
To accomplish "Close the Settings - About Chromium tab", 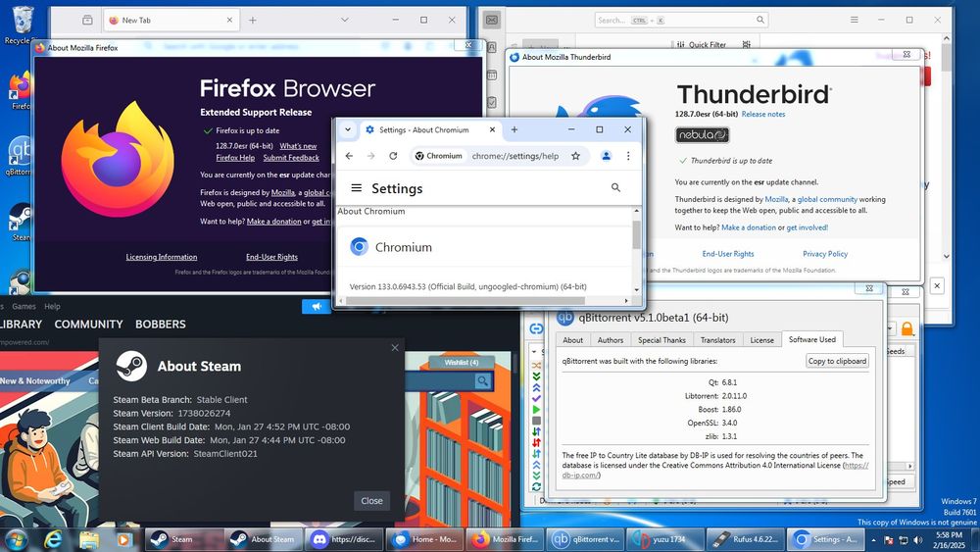I will (493, 129).
